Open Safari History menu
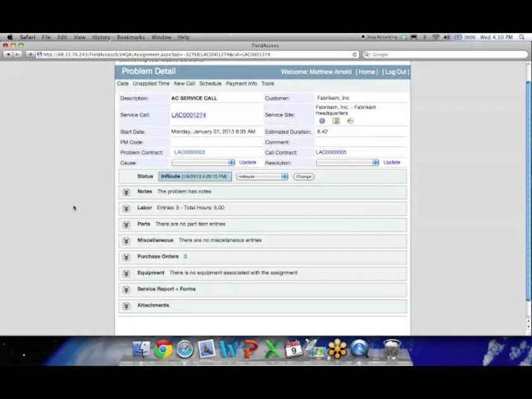Viewport: 532px width, 399px height. pos(101,37)
